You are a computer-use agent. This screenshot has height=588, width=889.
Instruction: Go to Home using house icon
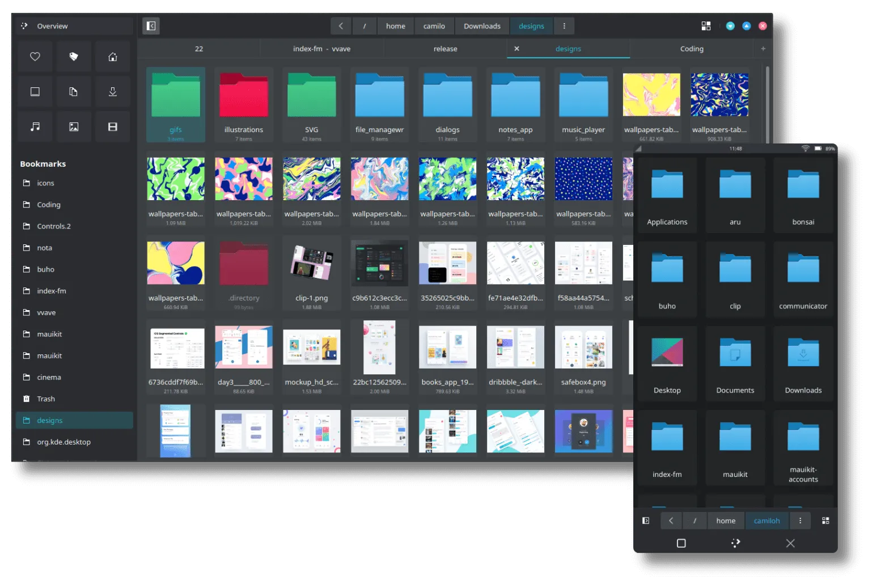(113, 57)
